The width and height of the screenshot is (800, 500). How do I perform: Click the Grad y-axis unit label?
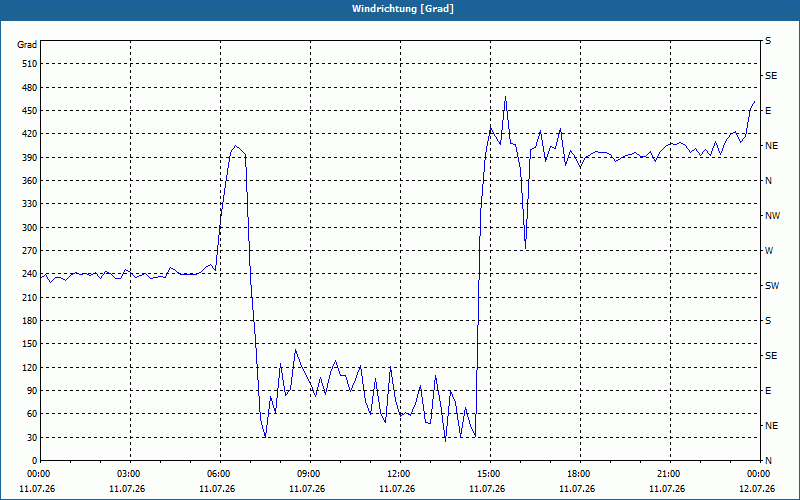27,45
